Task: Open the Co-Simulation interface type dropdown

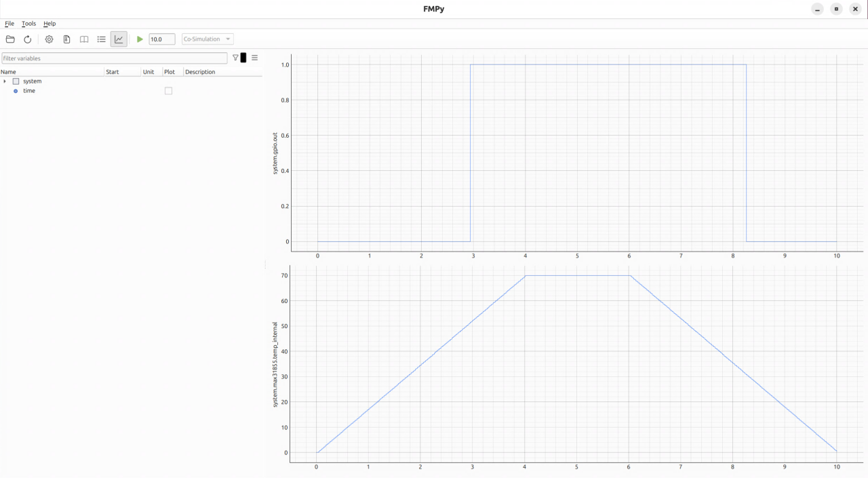Action: pos(208,39)
